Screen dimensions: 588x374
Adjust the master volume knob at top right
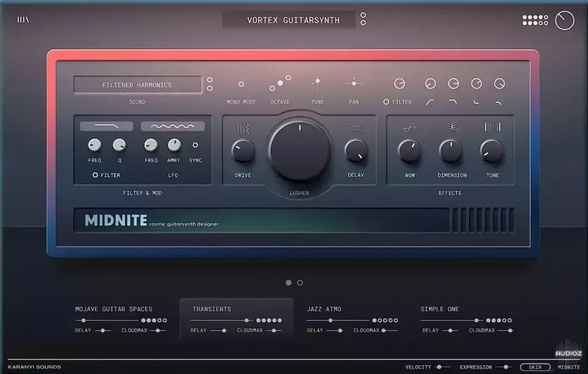point(564,20)
